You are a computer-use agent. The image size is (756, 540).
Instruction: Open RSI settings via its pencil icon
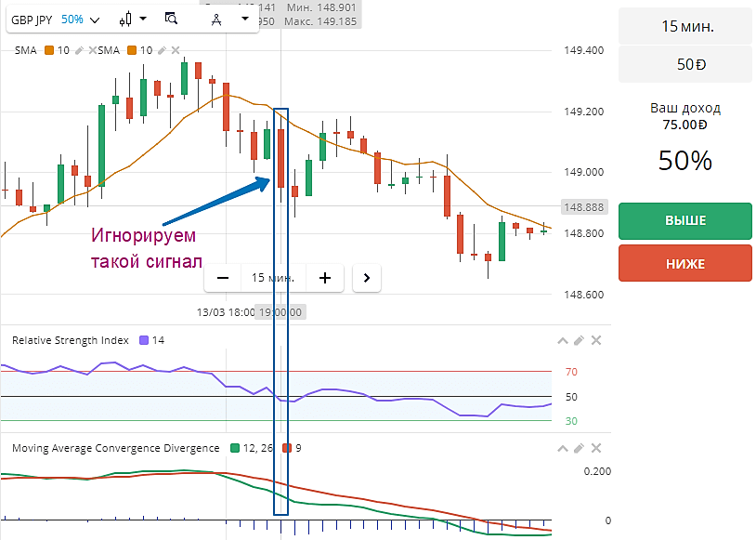[579, 340]
